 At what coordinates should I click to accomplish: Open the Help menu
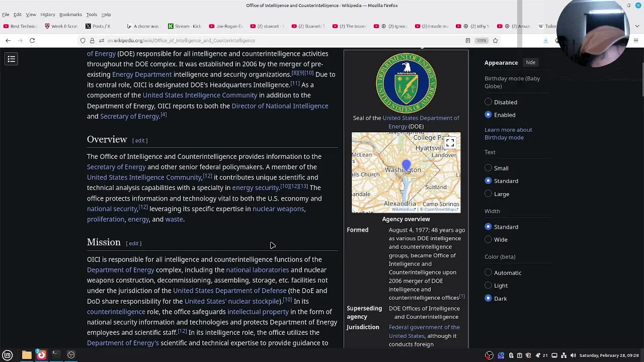pyautogui.click(x=106, y=15)
